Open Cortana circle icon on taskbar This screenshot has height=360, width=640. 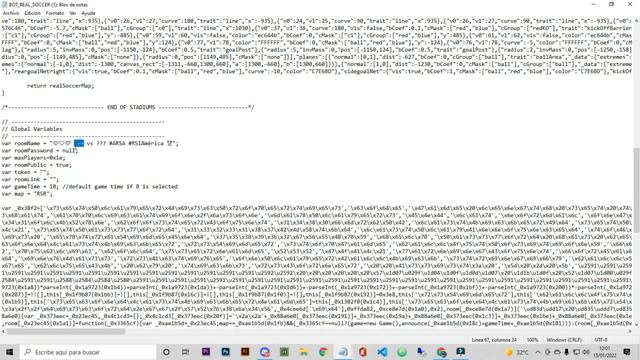coord(166,352)
